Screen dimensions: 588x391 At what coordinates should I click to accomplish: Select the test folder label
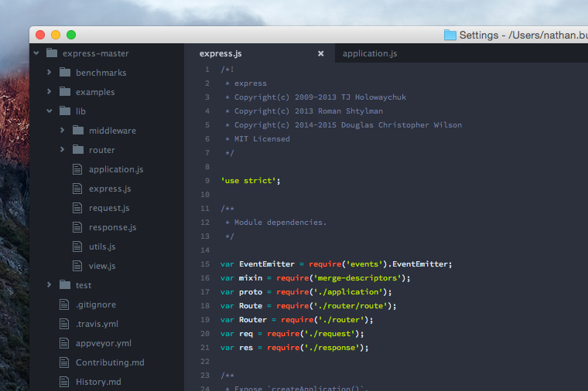click(x=84, y=285)
